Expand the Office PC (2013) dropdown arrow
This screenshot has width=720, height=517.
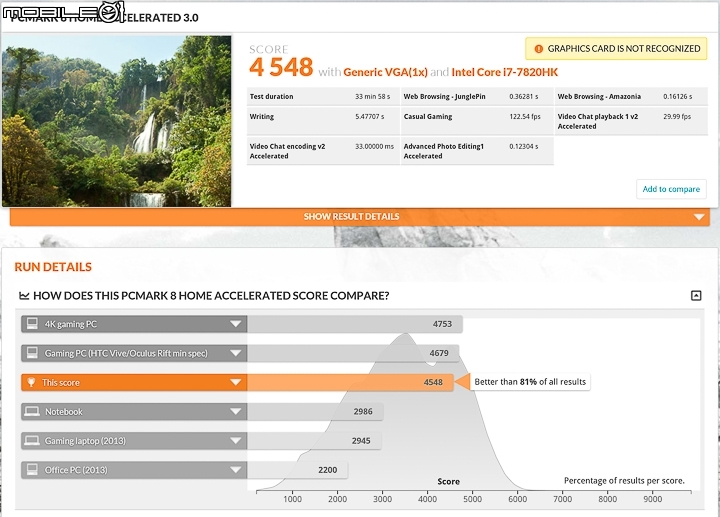(x=236, y=470)
